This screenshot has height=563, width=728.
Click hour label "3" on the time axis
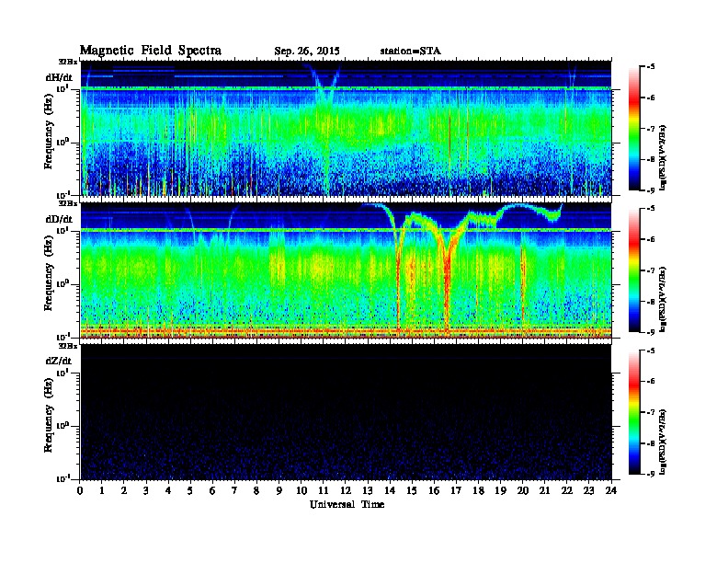pos(146,491)
